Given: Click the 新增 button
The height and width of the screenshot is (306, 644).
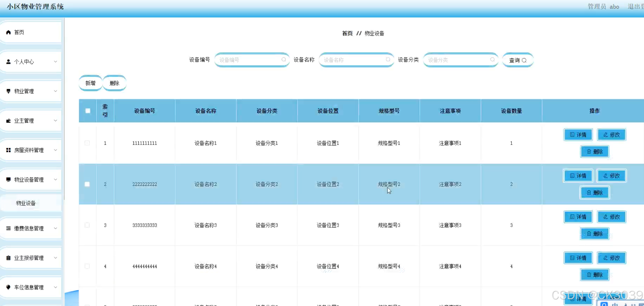Looking at the screenshot, I should pos(90,83).
